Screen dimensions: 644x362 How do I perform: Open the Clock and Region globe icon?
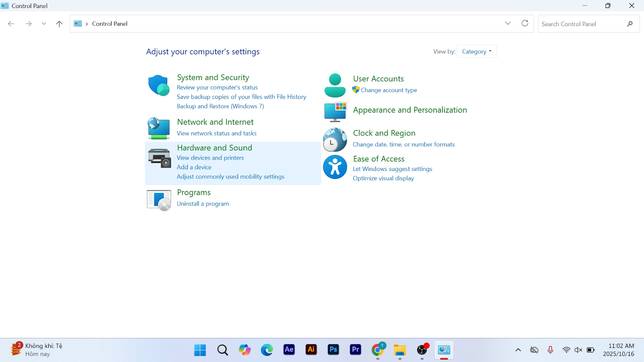[x=335, y=140]
